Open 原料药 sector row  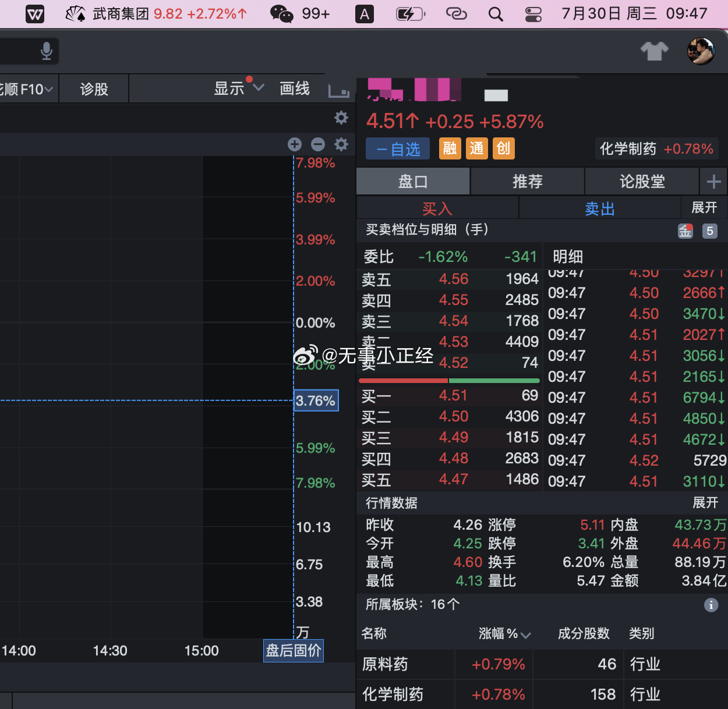click(x=542, y=664)
